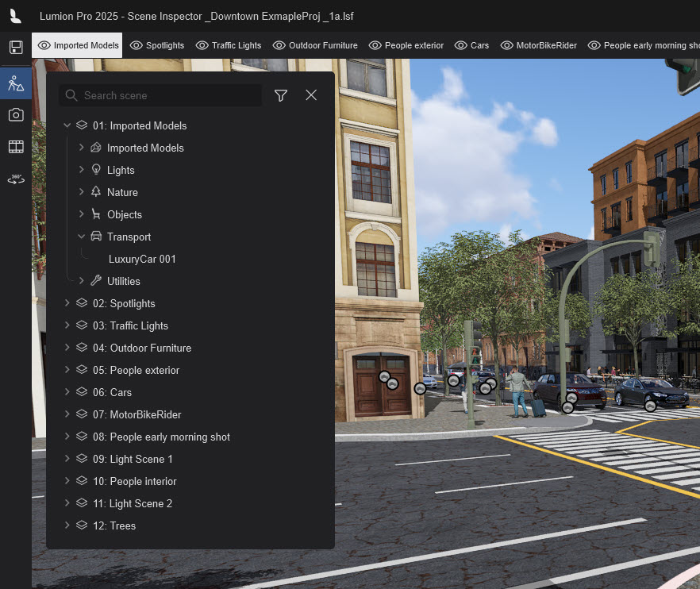The image size is (700, 589).
Task: Switch to the MotorBikeRider layer tab
Action: (547, 45)
